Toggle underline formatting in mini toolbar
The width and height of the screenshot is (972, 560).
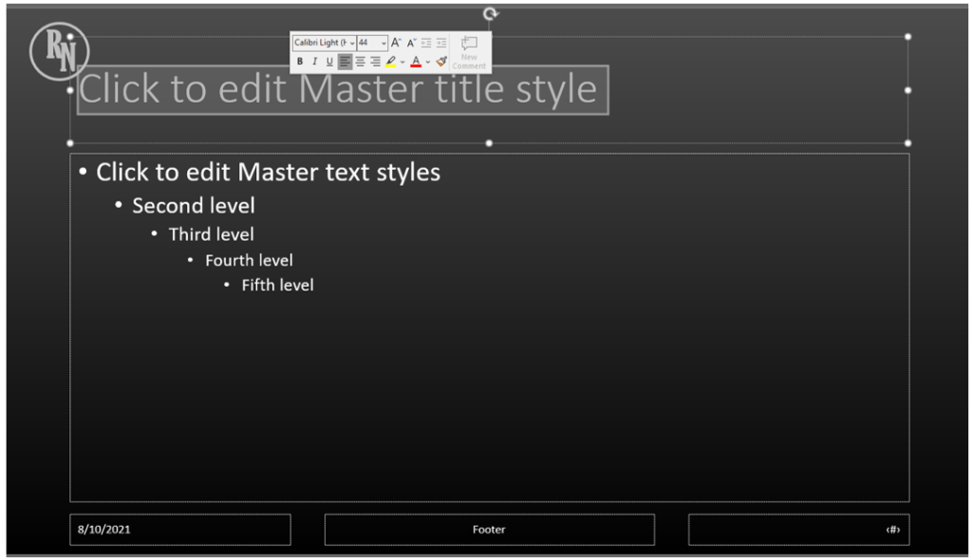coord(329,62)
